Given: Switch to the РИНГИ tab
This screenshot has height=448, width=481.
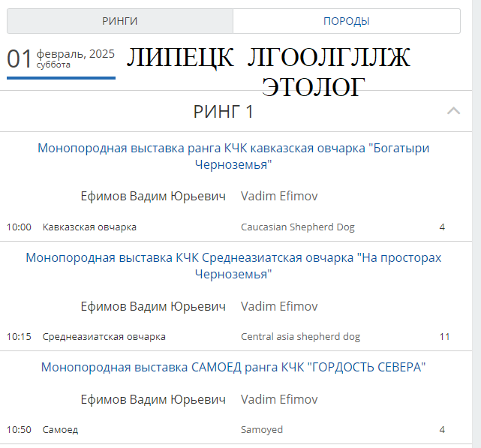Looking at the screenshot, I should (120, 21).
